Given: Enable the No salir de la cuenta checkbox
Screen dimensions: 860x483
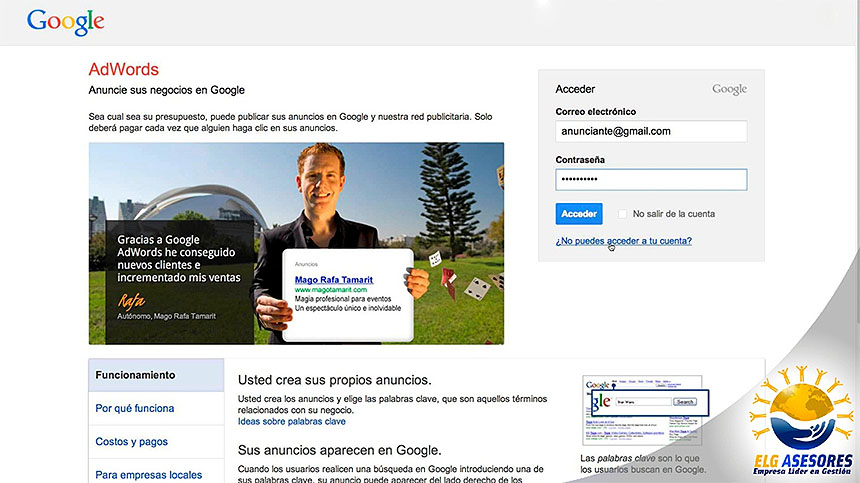Looking at the screenshot, I should 622,214.
